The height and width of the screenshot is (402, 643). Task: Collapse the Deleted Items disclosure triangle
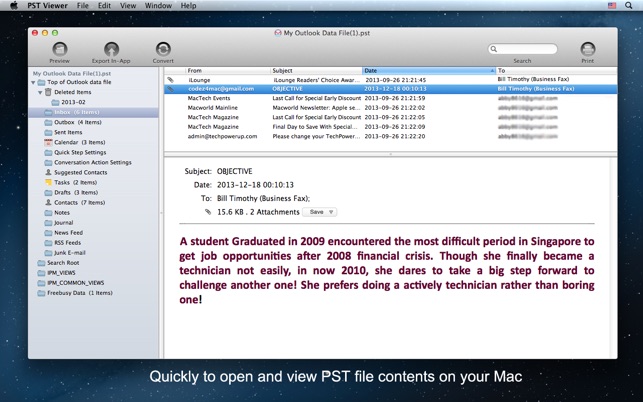[40, 92]
